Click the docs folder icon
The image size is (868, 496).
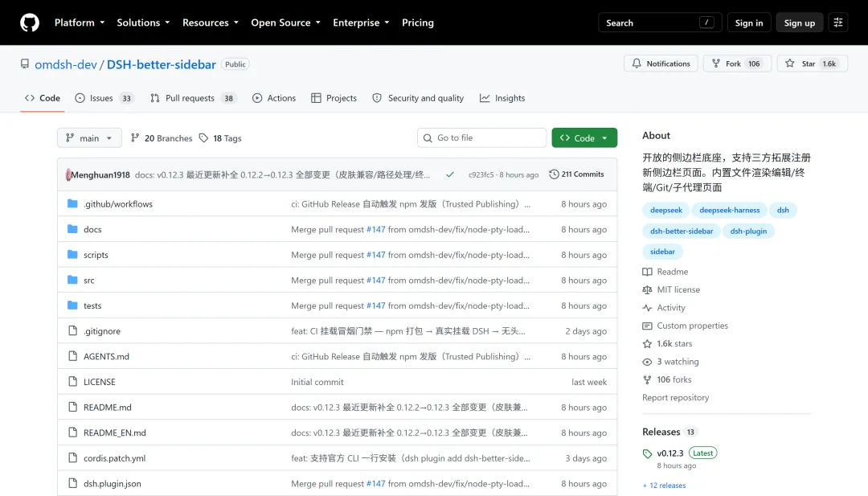pos(72,229)
